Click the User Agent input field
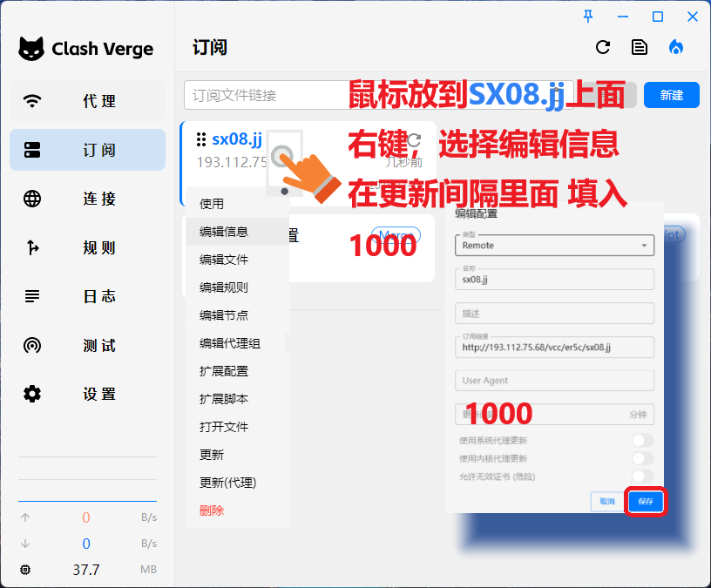The image size is (711, 588). [554, 381]
